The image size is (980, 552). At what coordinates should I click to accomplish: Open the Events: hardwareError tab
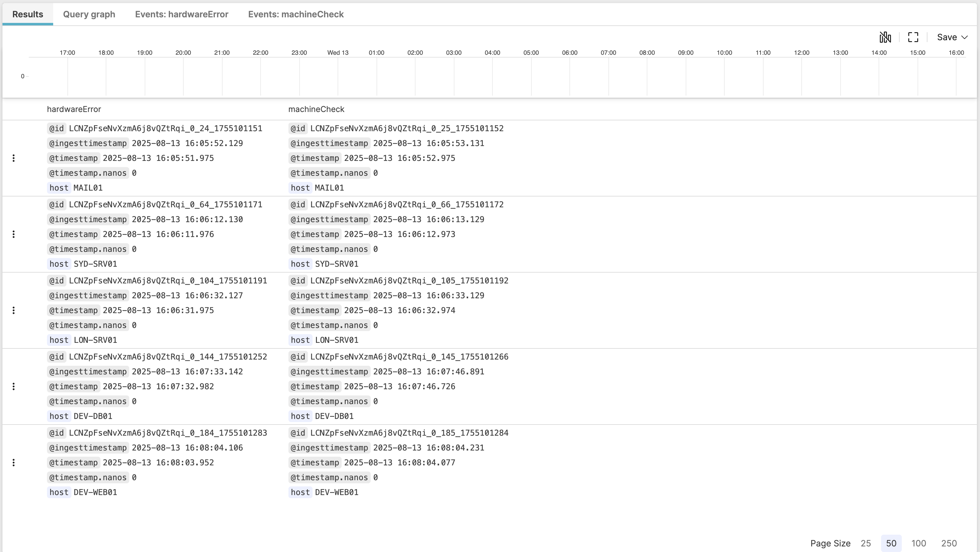click(x=181, y=14)
